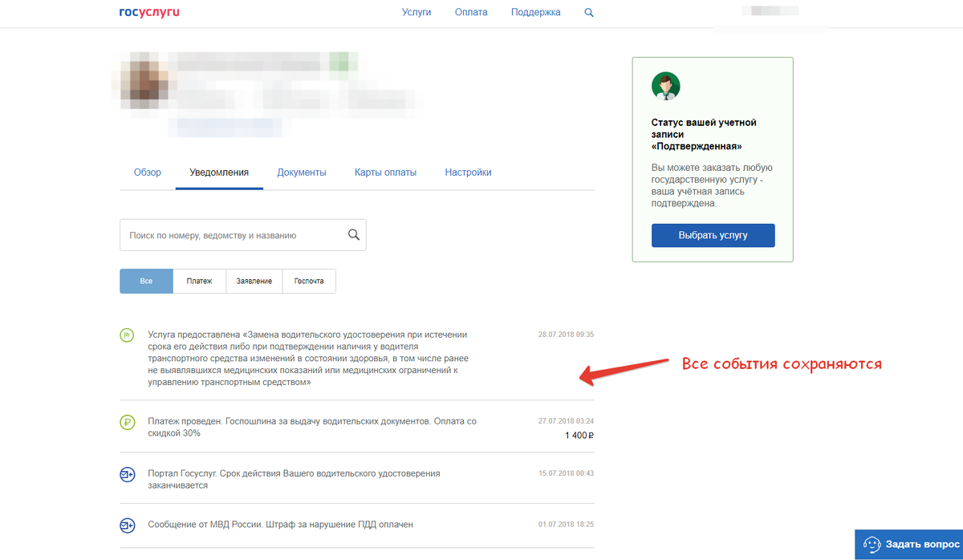The width and height of the screenshot is (963, 560).
Task: Filter notifications by 'Заявление'
Action: tap(254, 282)
